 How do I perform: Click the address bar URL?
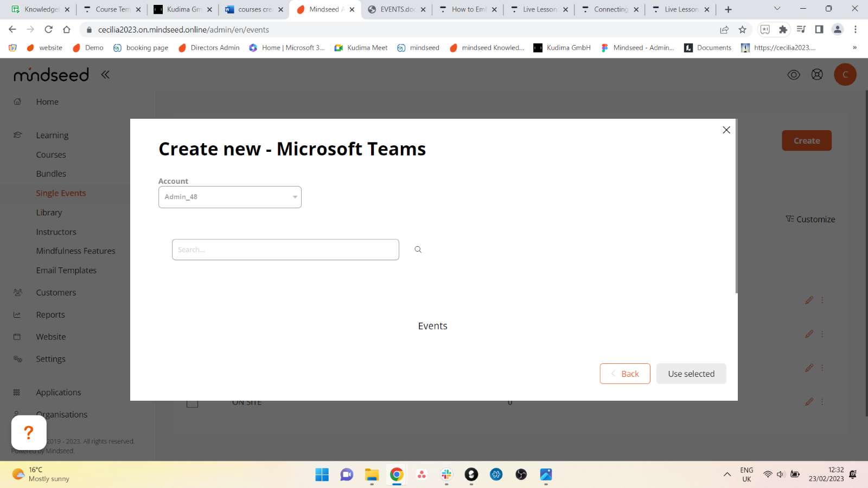(183, 30)
